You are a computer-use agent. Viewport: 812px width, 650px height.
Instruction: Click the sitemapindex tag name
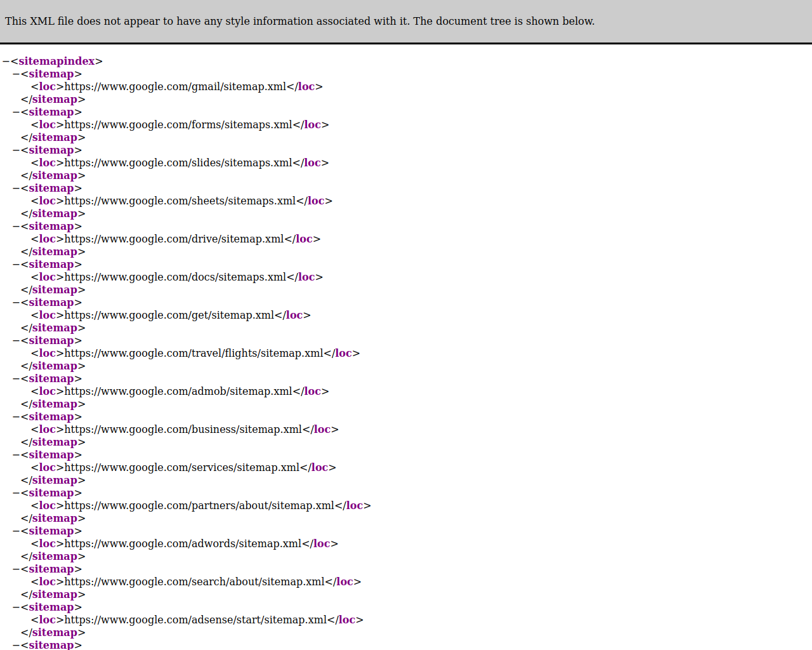(56, 62)
